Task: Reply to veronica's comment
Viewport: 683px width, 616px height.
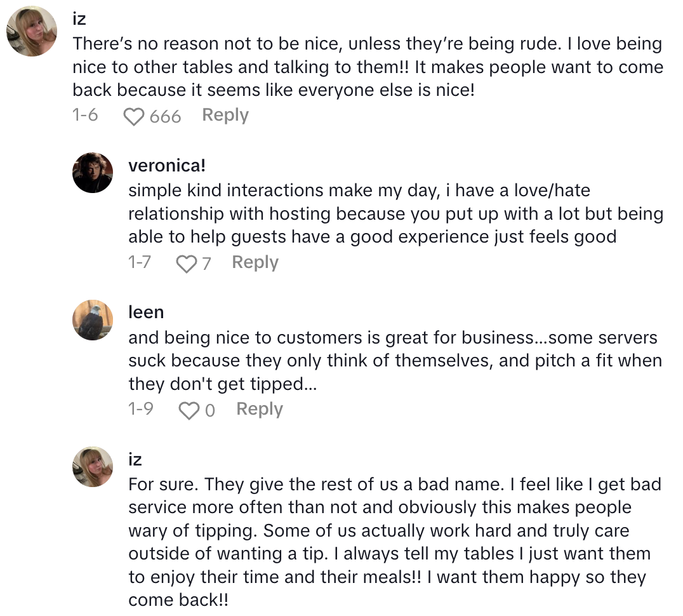Action: coord(255,262)
